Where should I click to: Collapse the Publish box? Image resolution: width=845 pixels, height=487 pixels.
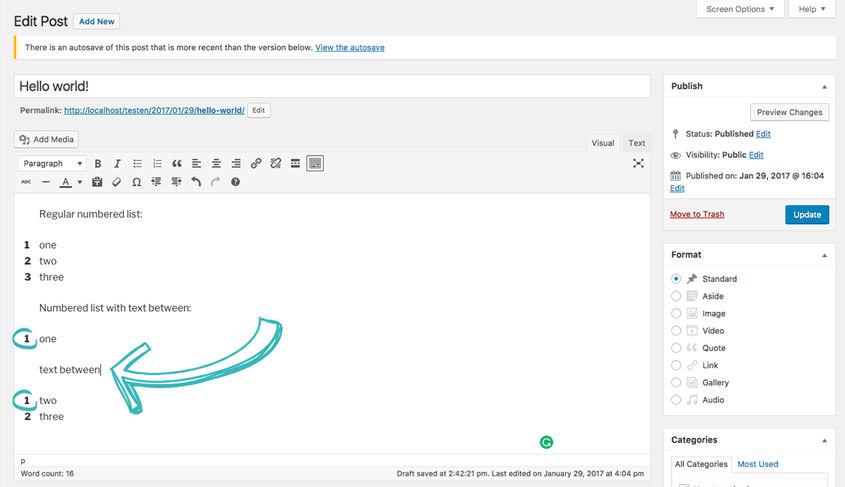click(824, 87)
